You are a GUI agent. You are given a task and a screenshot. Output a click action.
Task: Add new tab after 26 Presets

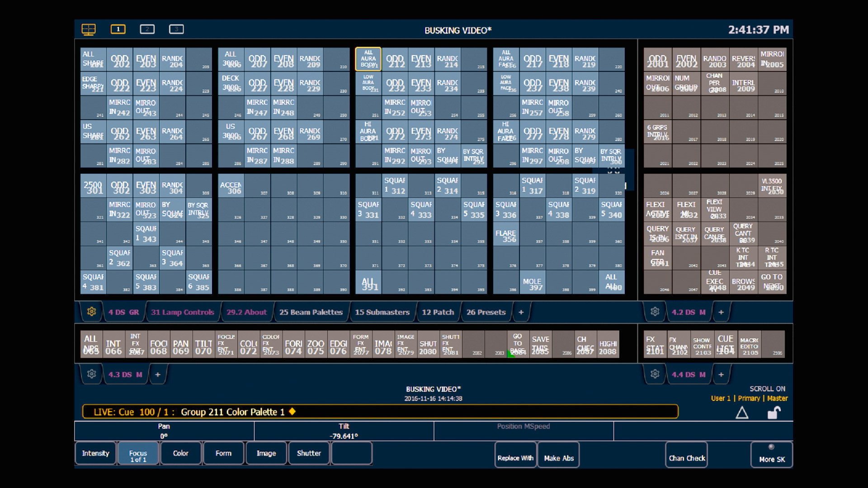click(521, 312)
